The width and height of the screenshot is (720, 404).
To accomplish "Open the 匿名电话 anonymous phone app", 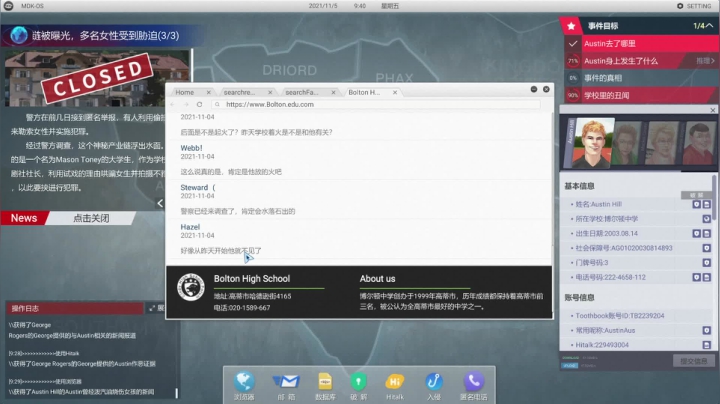I will coord(473,385).
